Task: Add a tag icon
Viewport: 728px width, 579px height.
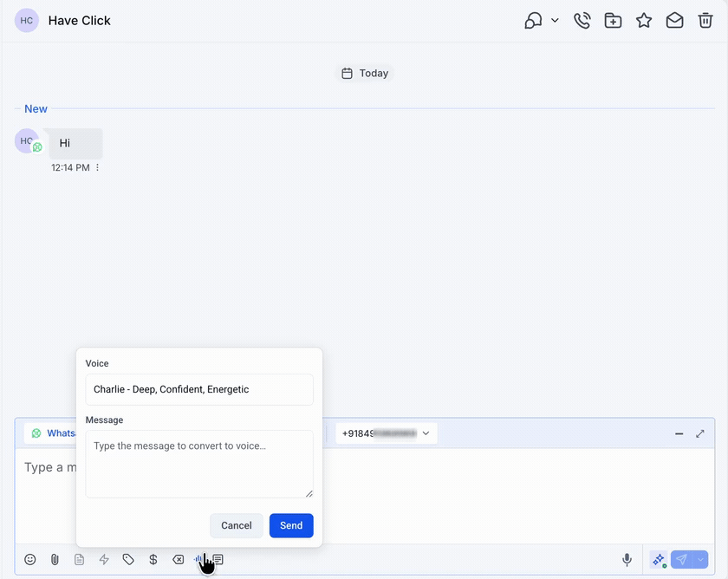Action: coord(128,560)
